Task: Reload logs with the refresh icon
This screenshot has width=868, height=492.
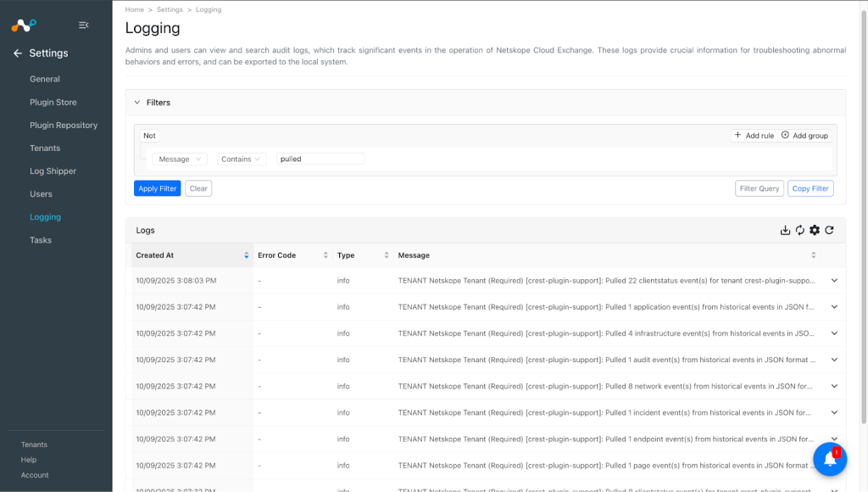Action: (829, 230)
